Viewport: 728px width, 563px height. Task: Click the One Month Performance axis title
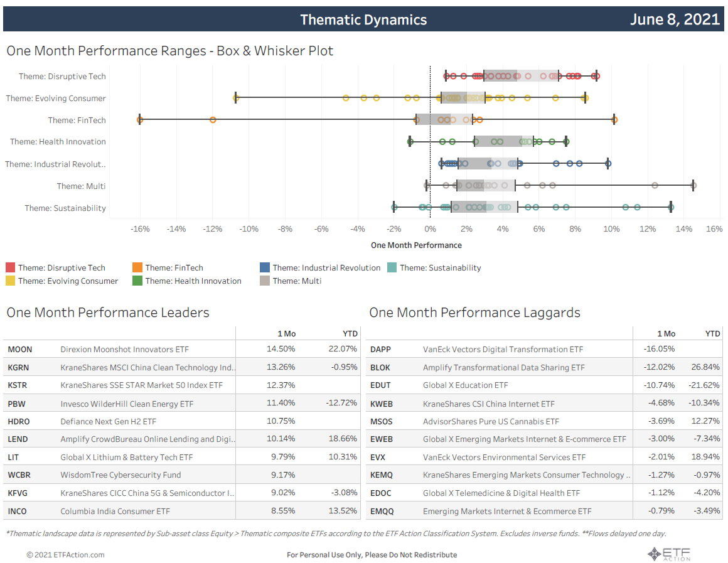pos(416,245)
